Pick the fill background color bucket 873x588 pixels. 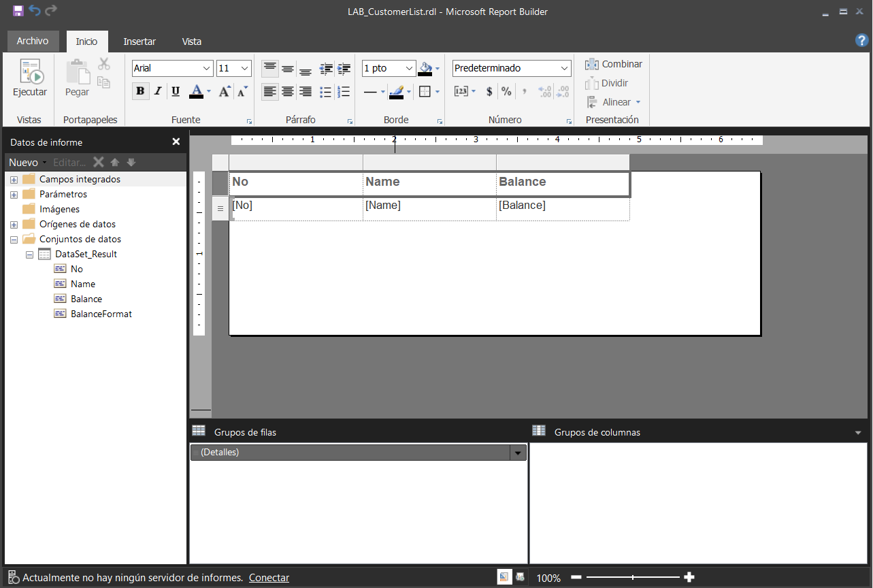[425, 68]
